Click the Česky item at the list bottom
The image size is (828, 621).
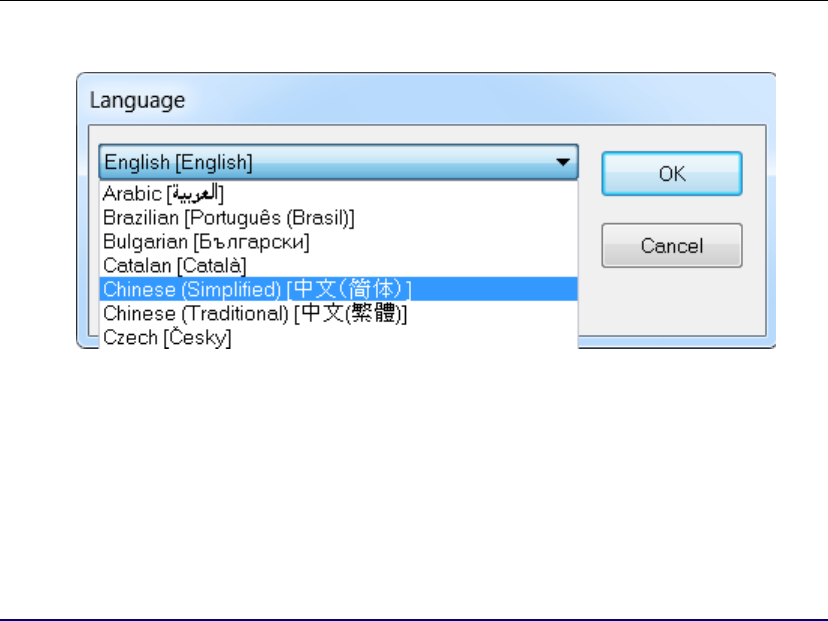point(167,338)
